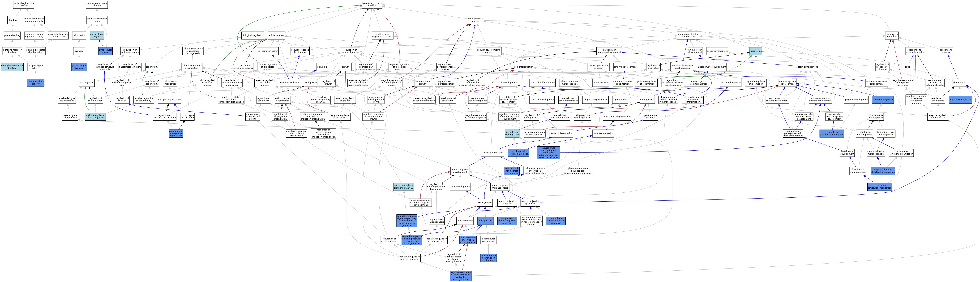
Task: Click the 'biological regulation' node
Action: pyautogui.click(x=252, y=35)
